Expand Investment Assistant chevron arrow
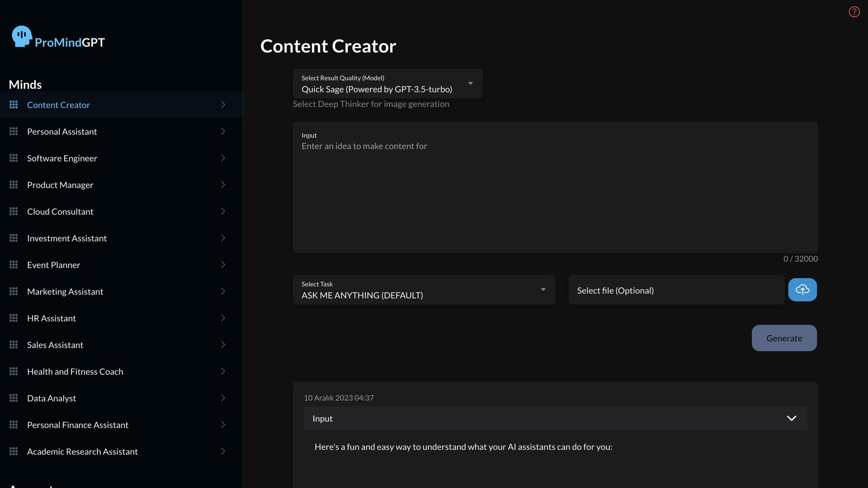868x488 pixels. pos(223,238)
